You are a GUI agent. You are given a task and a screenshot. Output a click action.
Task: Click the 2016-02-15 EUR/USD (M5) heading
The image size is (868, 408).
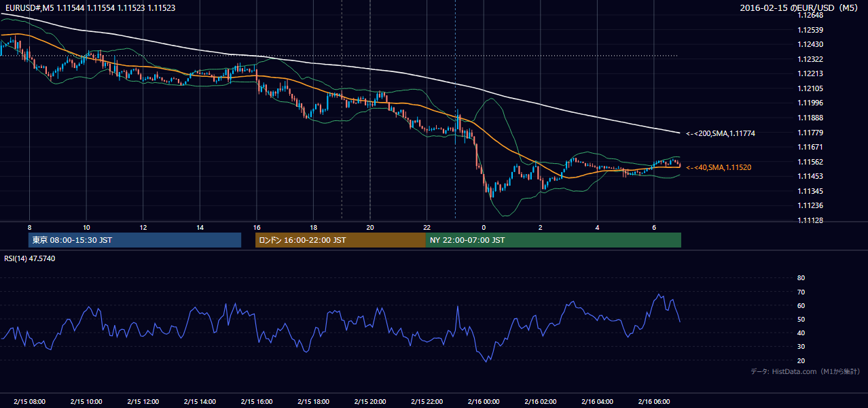800,7
